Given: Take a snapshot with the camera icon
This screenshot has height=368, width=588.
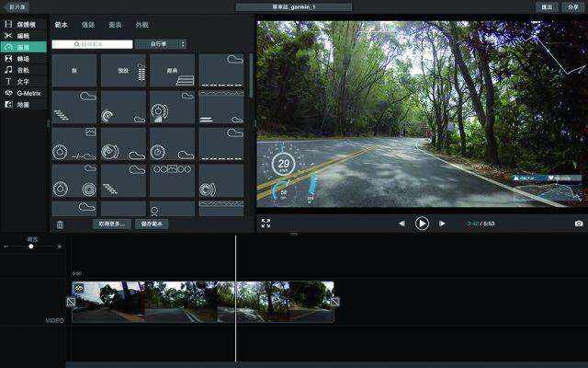Looking at the screenshot, I should 579,224.
